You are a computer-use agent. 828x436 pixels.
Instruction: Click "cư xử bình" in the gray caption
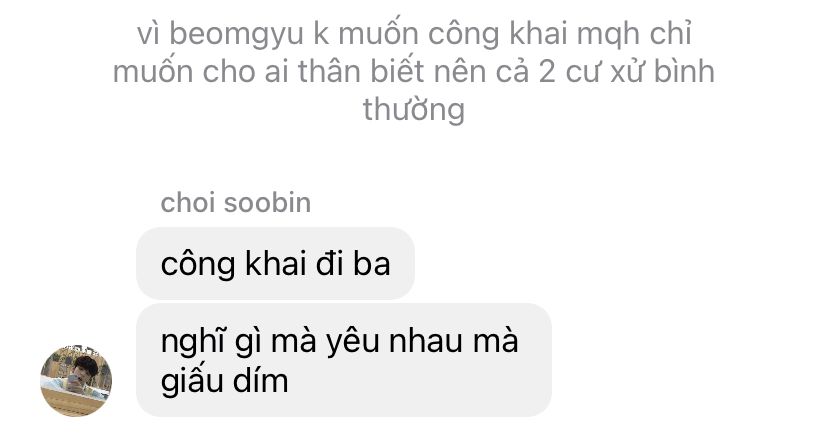(640, 72)
